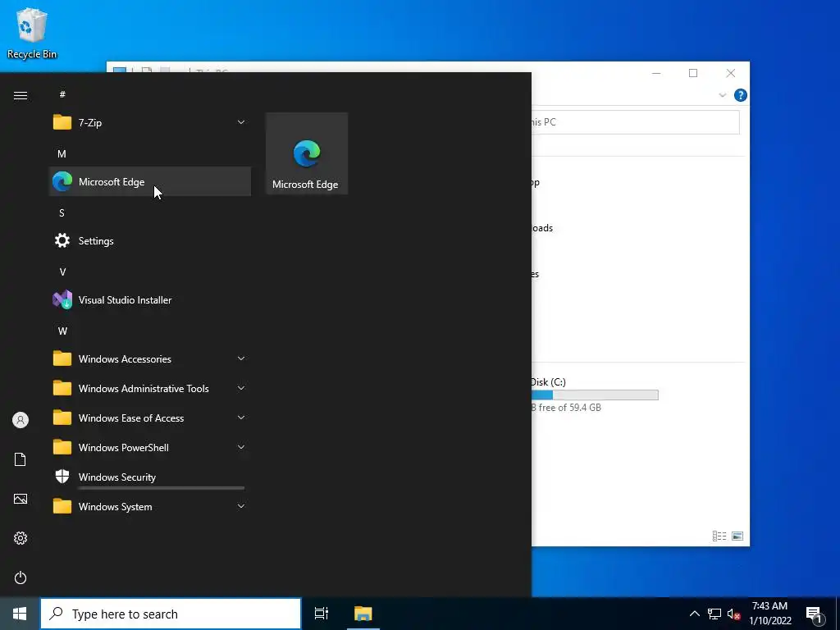Select the Local Disk (C:) usage bar
Viewport: 840px width, 630px height.
point(596,395)
